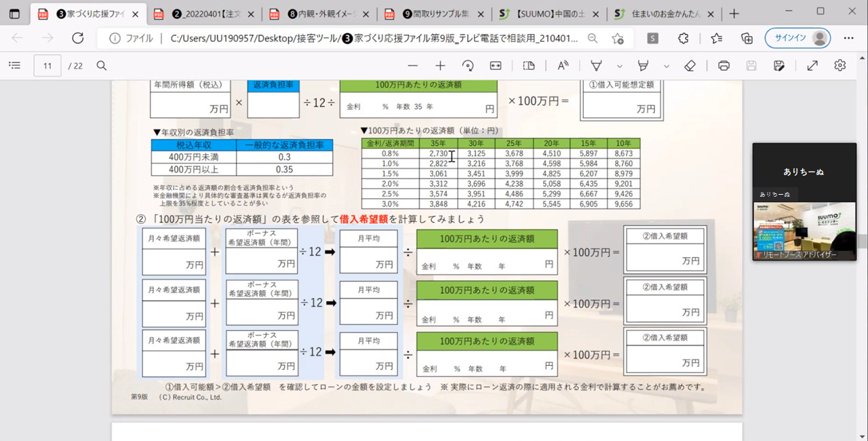Go back to the previous page

click(18, 39)
